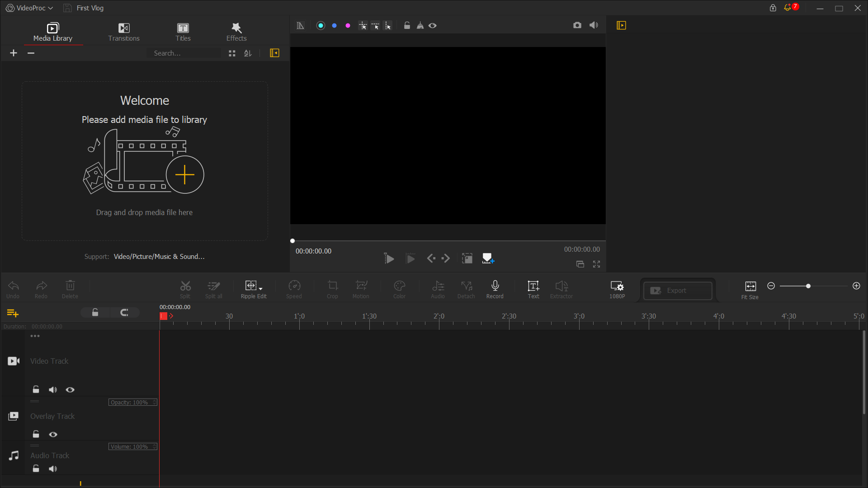The height and width of the screenshot is (488, 868).
Task: Collapse the media library panel
Action: [x=274, y=53]
